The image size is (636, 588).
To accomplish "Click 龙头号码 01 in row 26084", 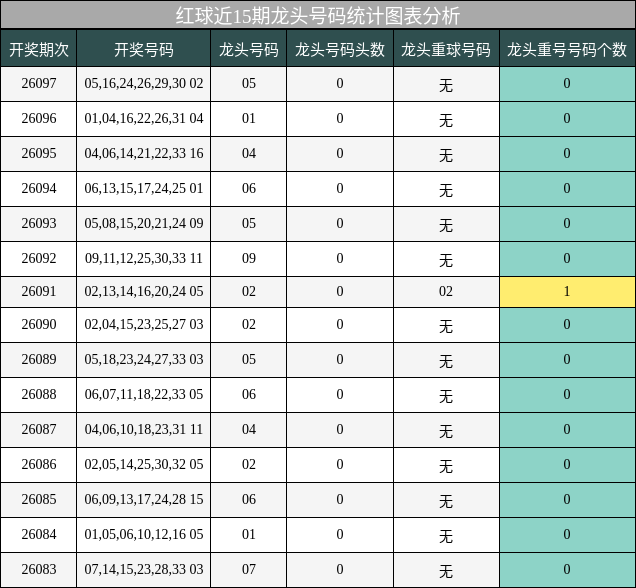I will [249, 534].
